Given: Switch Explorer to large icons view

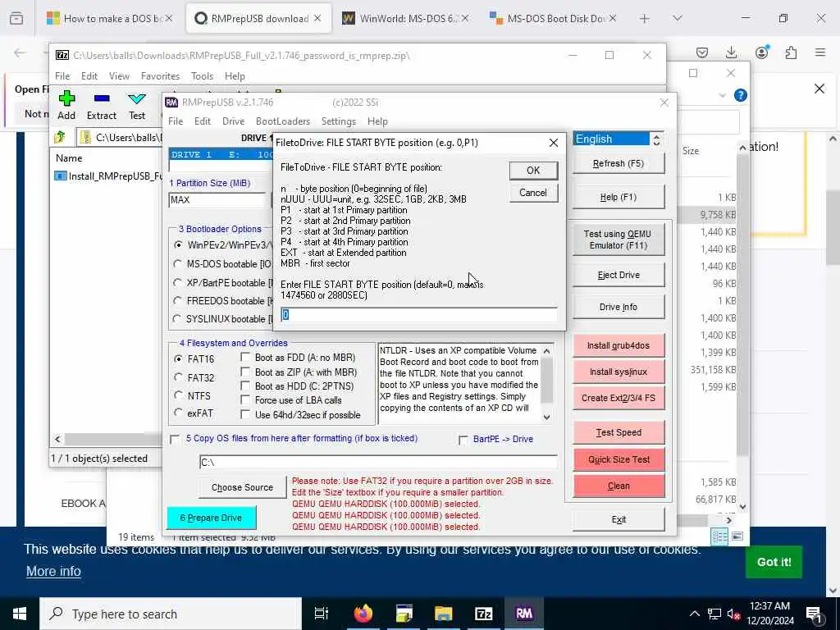Looking at the screenshot, I should (737, 536).
